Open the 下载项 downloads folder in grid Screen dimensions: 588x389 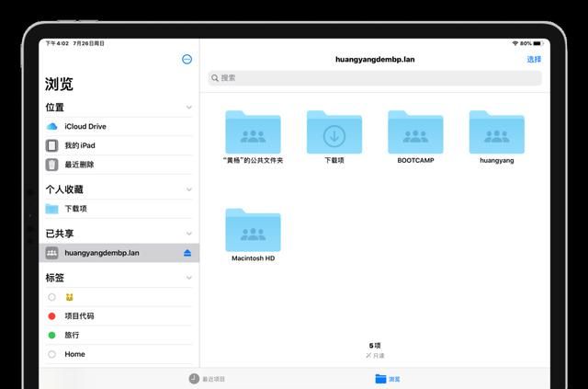(x=334, y=132)
